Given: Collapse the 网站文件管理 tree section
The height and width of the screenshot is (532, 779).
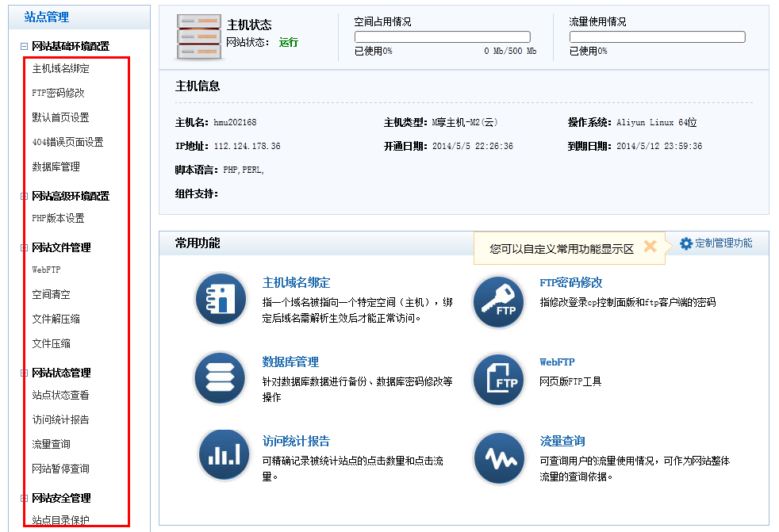Looking at the screenshot, I should pos(24,248).
